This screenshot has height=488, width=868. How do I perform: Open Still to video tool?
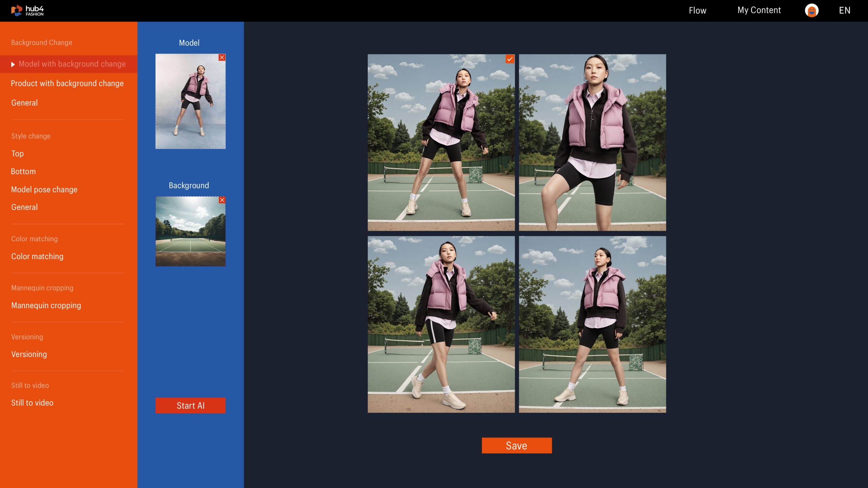(32, 403)
